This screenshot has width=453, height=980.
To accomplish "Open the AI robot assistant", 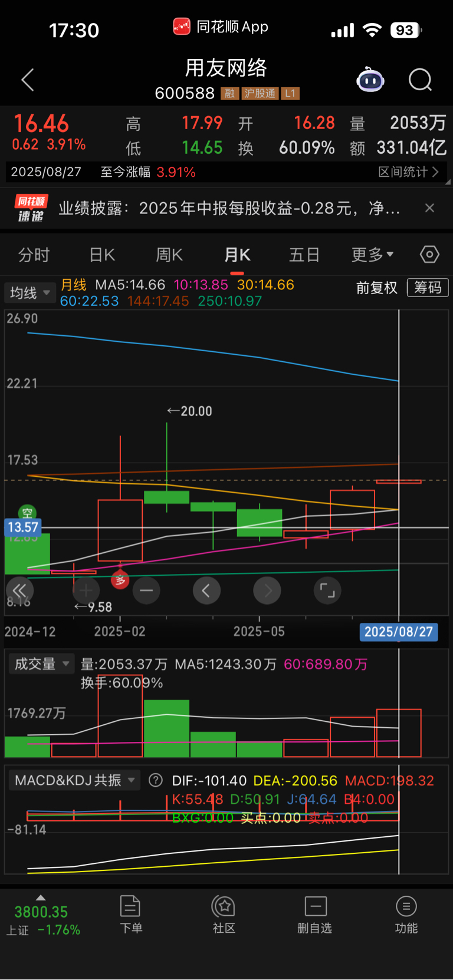I will [x=370, y=80].
